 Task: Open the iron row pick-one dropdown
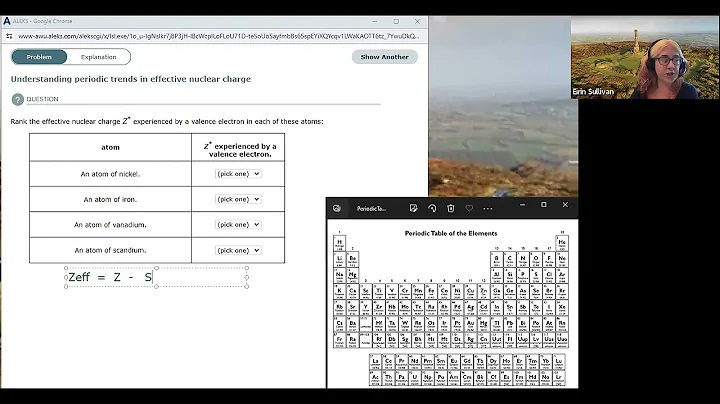pos(238,199)
